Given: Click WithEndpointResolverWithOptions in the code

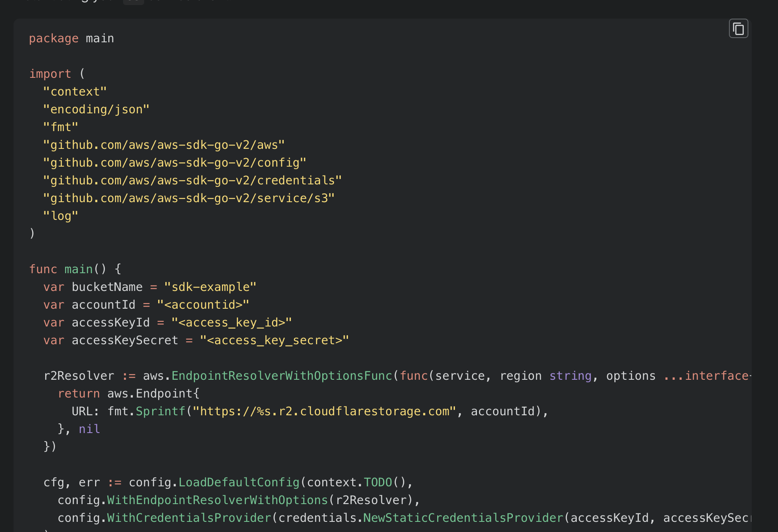Looking at the screenshot, I should (218, 500).
